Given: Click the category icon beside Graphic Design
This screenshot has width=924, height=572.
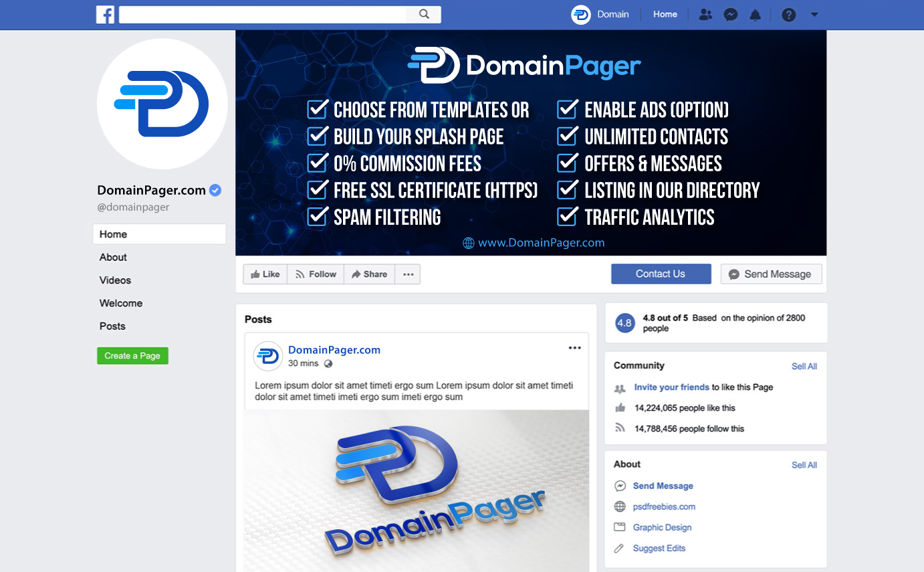Looking at the screenshot, I should pos(620,527).
